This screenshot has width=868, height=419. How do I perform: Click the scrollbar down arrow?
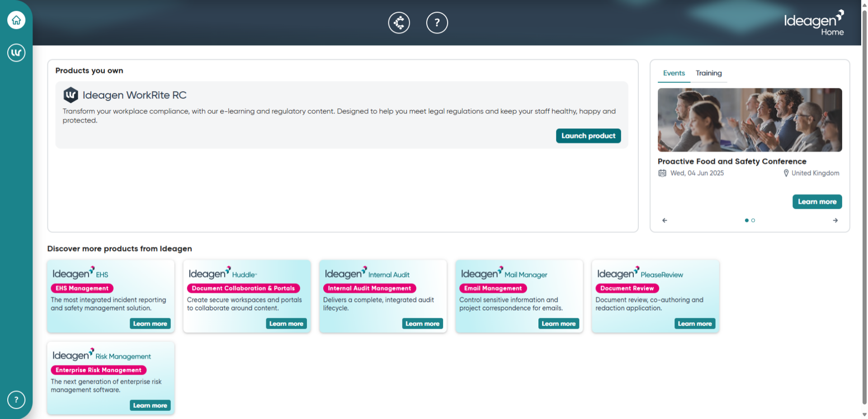coord(864,414)
